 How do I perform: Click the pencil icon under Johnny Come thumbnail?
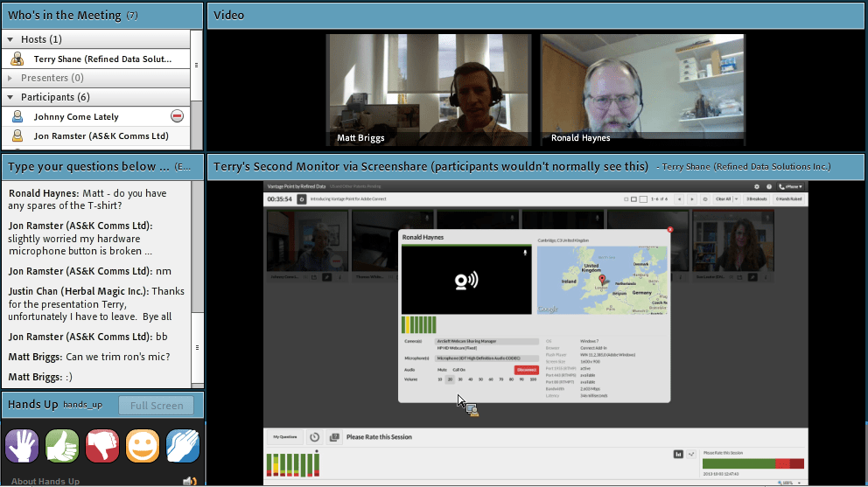click(326, 277)
